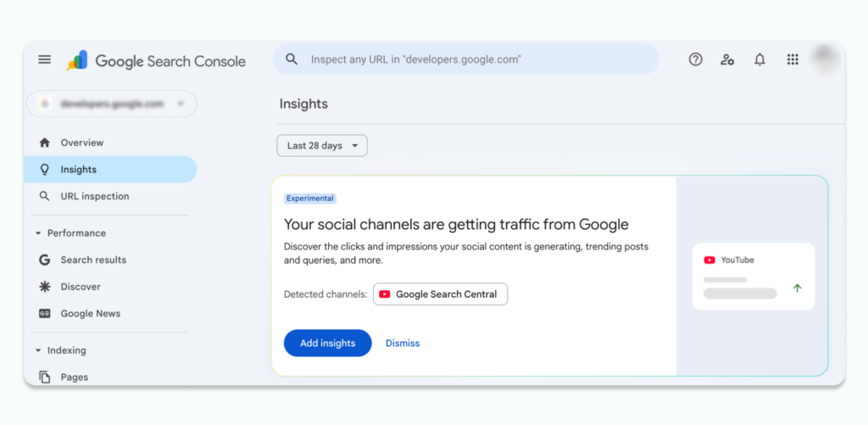Open the Last 28 days date filter
The image size is (868, 425).
tap(322, 146)
